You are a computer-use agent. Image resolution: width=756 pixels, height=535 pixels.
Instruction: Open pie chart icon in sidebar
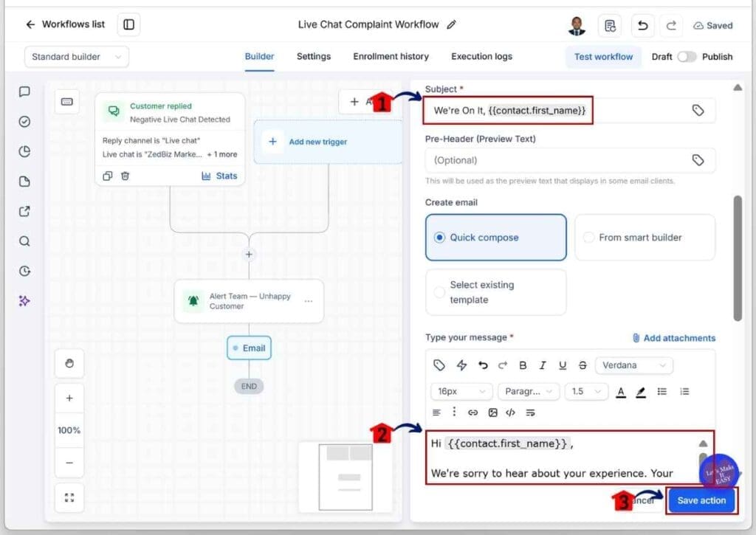click(24, 151)
